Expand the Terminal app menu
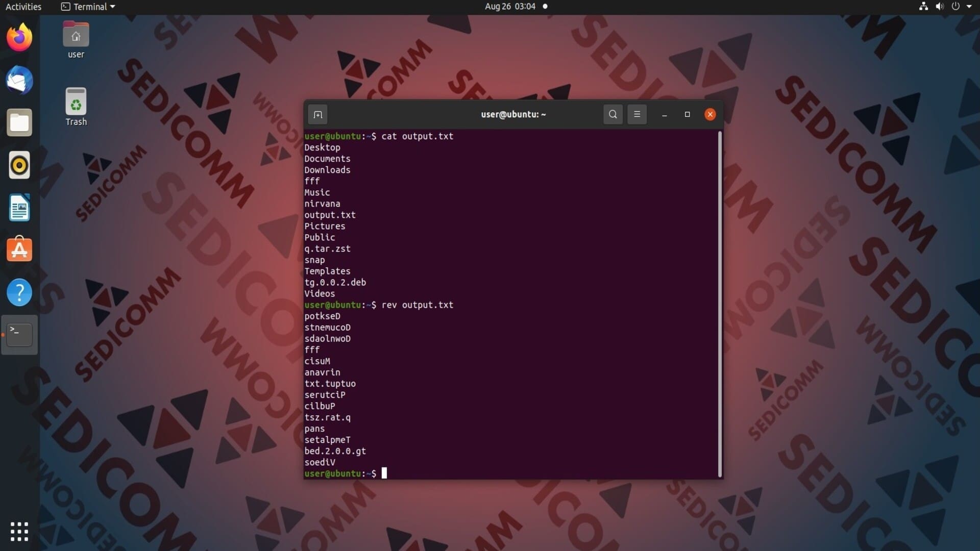 click(88, 7)
